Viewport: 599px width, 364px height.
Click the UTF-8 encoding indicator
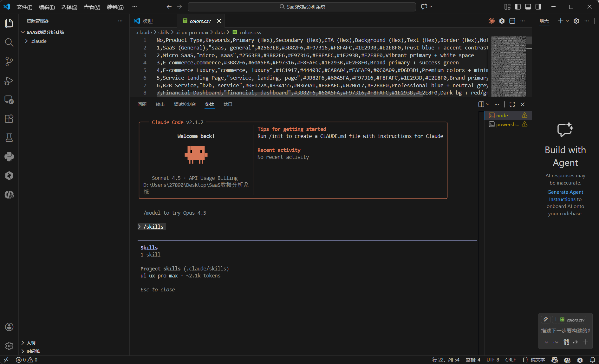click(493, 360)
